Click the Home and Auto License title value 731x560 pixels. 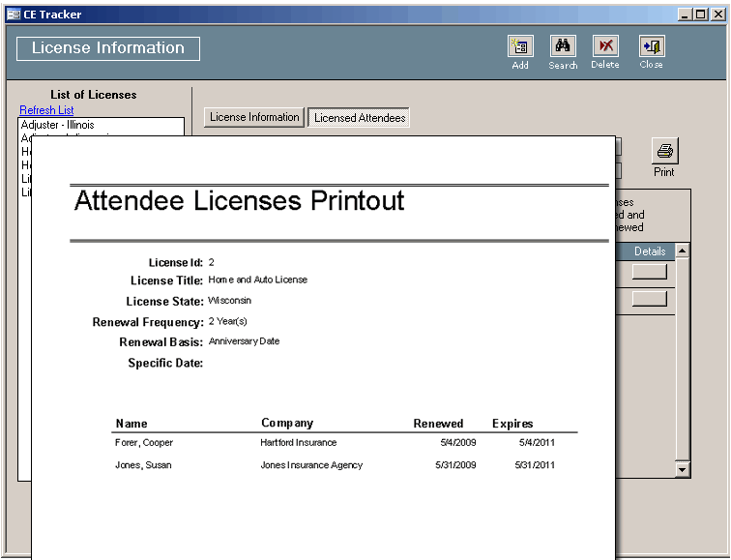click(258, 280)
